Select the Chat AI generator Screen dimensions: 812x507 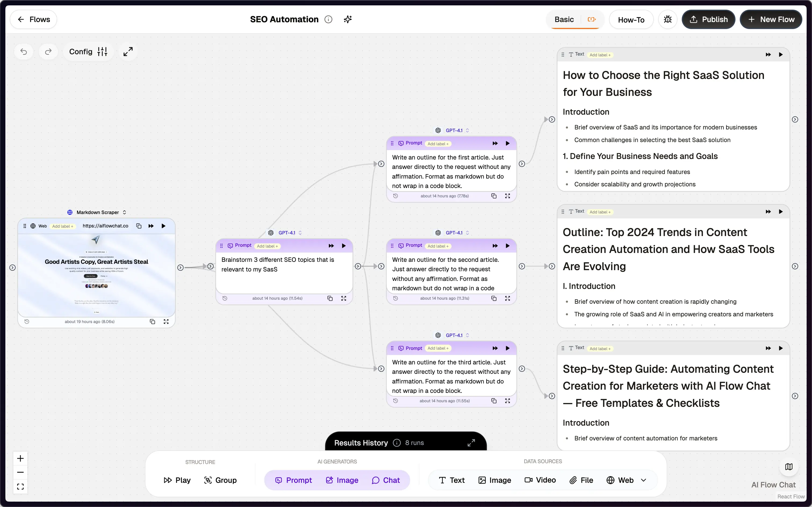(386, 480)
